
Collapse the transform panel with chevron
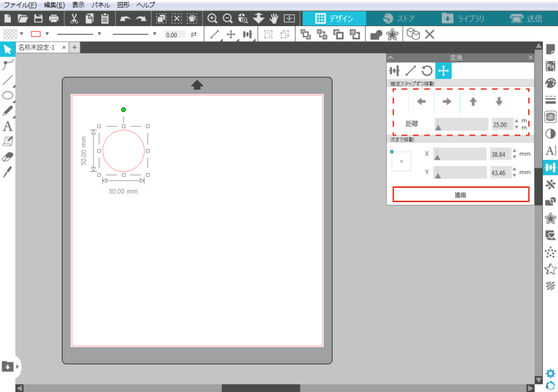click(390, 58)
